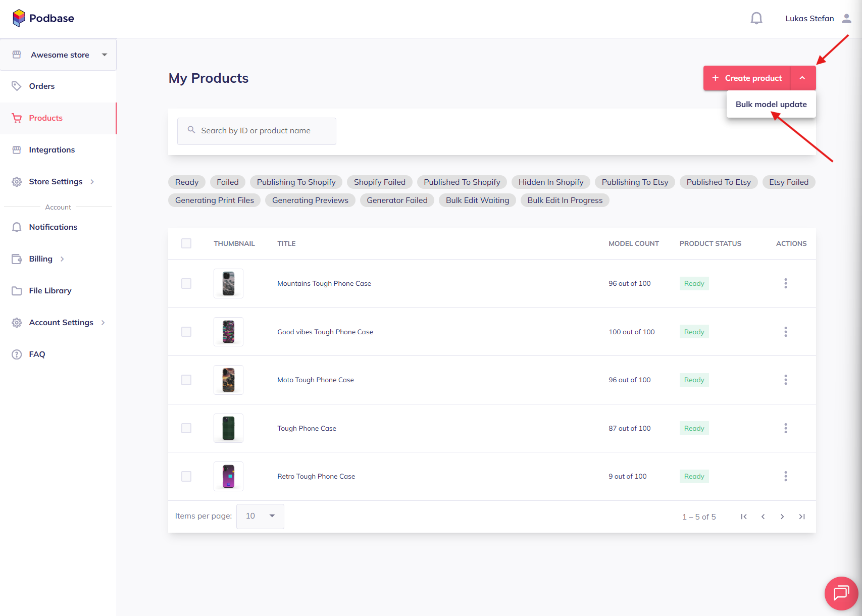Expand Store Settings in the sidebar

56,182
